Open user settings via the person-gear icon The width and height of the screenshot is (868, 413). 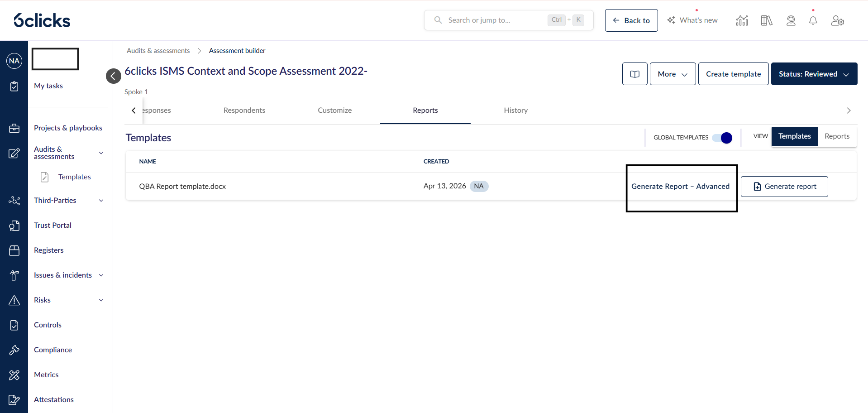point(838,20)
